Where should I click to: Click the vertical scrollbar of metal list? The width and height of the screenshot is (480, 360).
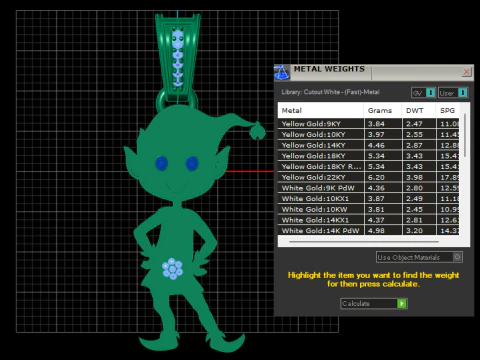[x=465, y=136]
